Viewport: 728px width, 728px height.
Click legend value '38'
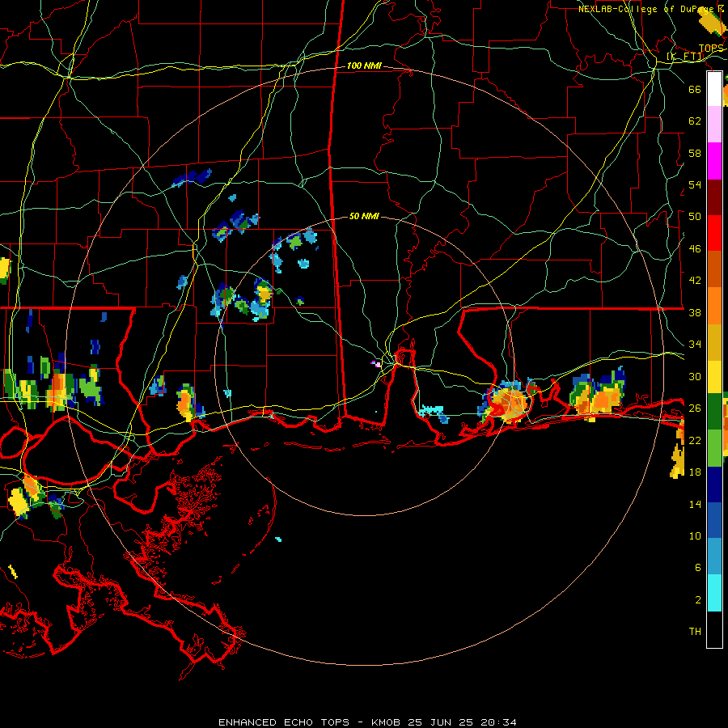pyautogui.click(x=695, y=312)
